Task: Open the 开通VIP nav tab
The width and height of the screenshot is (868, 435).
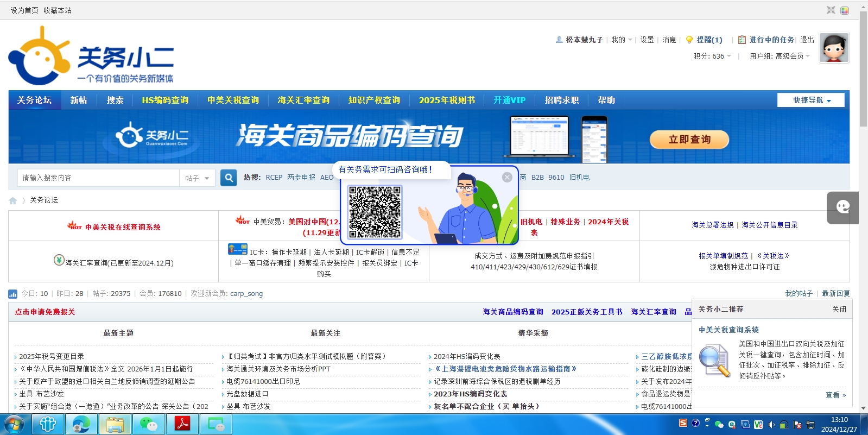Action: (x=509, y=100)
